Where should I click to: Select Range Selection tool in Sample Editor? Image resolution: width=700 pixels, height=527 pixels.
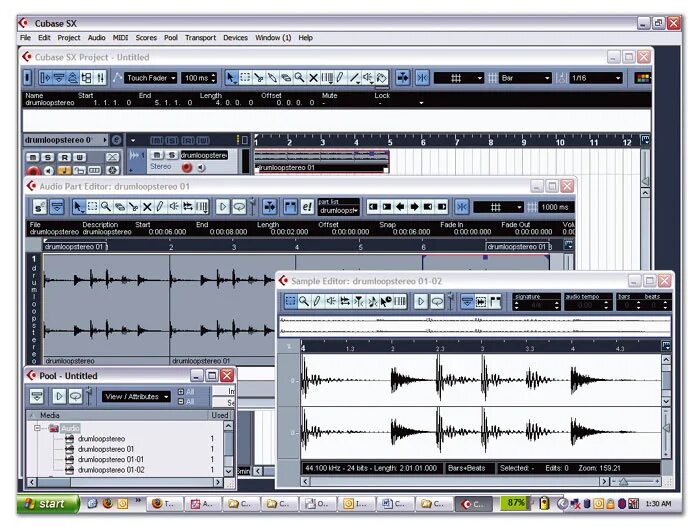pos(290,301)
